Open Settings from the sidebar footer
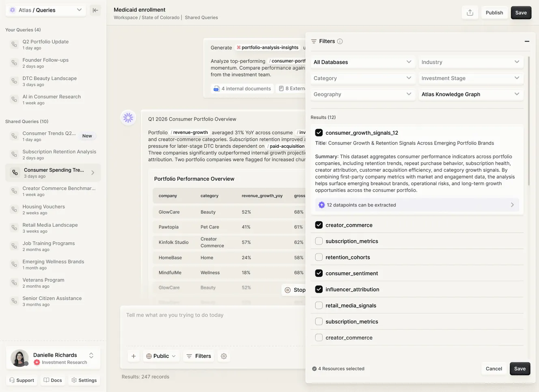 point(84,380)
